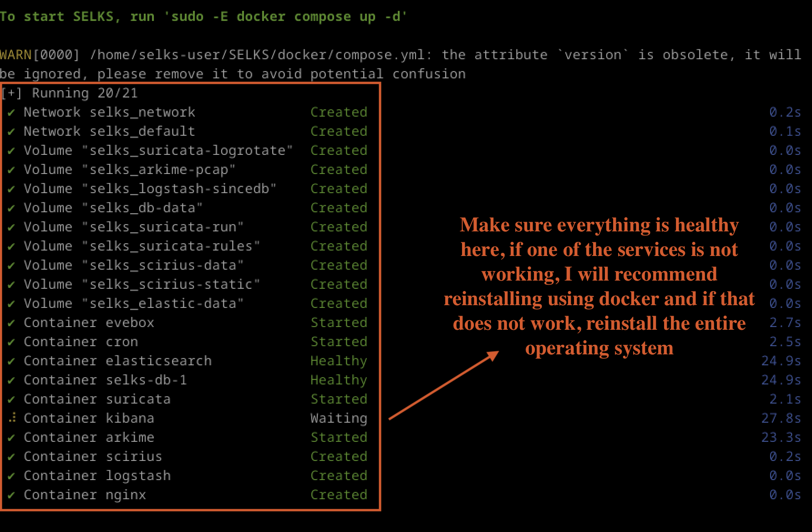Click the 'sudo -E docker compose up -d' command text
This screenshot has width=812, height=532.
click(289, 17)
